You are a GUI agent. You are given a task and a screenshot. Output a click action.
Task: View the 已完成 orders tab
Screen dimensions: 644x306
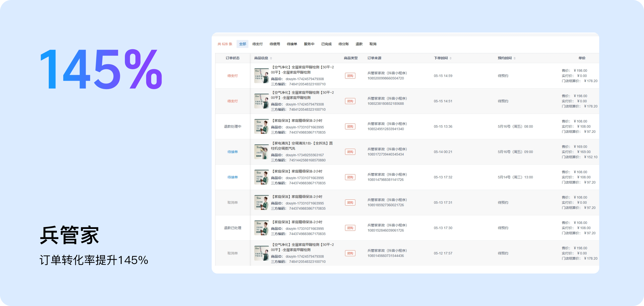(326, 44)
